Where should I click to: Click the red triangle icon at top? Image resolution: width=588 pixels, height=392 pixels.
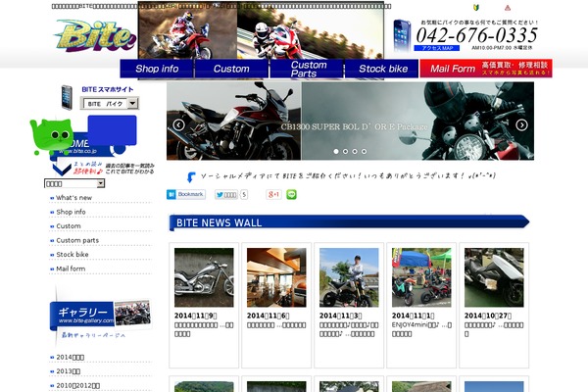[x=508, y=8]
